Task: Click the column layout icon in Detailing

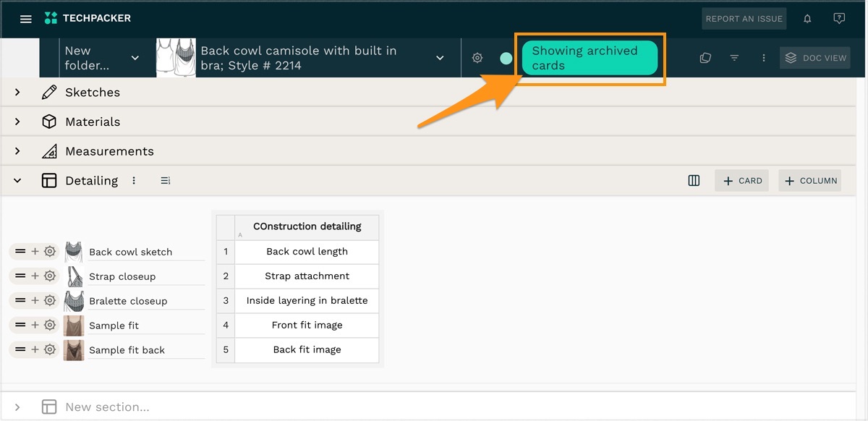Action: [694, 181]
